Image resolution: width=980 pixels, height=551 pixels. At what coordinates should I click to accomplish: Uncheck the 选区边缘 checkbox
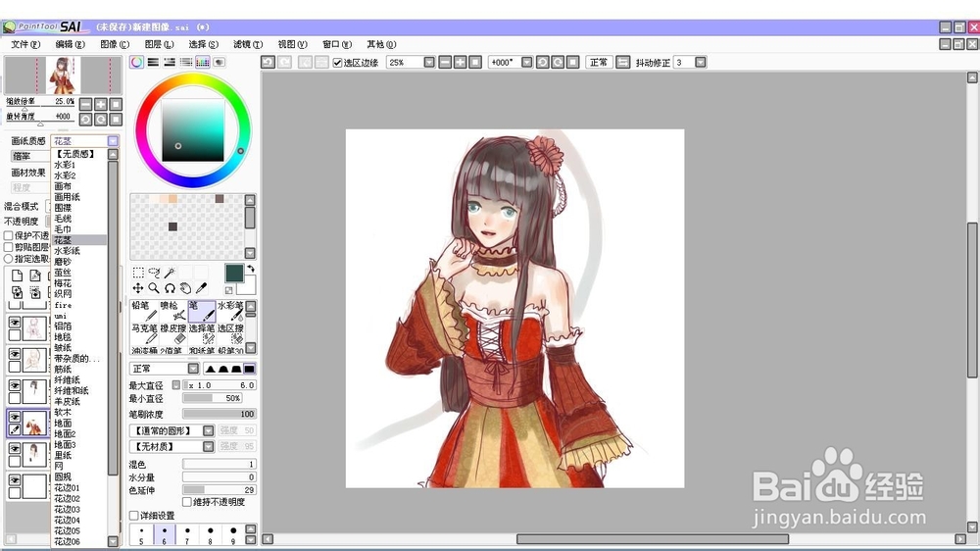[x=337, y=63]
